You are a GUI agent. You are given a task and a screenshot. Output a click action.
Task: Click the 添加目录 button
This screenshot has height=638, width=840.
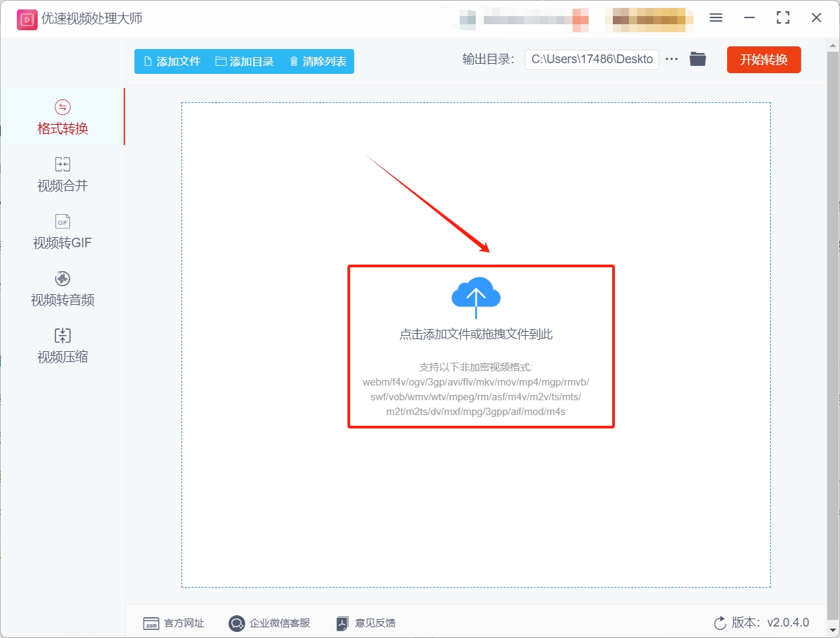(245, 61)
